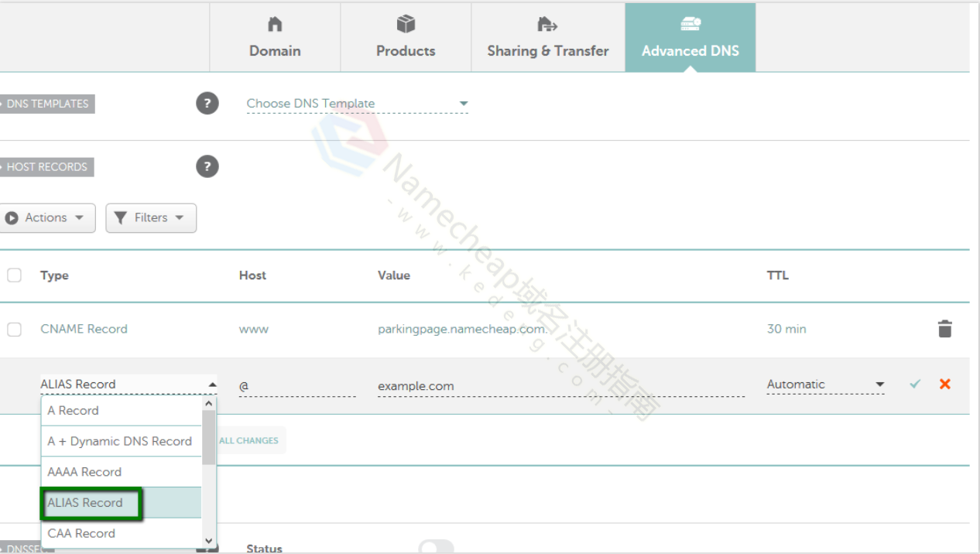Click the record type list scroll-down arrow

(208, 541)
